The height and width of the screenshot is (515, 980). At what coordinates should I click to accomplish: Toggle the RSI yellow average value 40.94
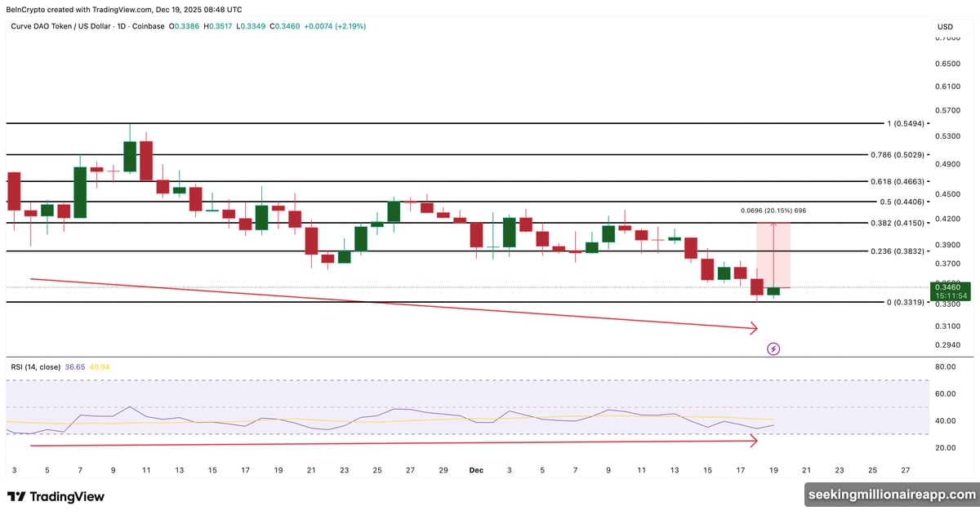(100, 367)
